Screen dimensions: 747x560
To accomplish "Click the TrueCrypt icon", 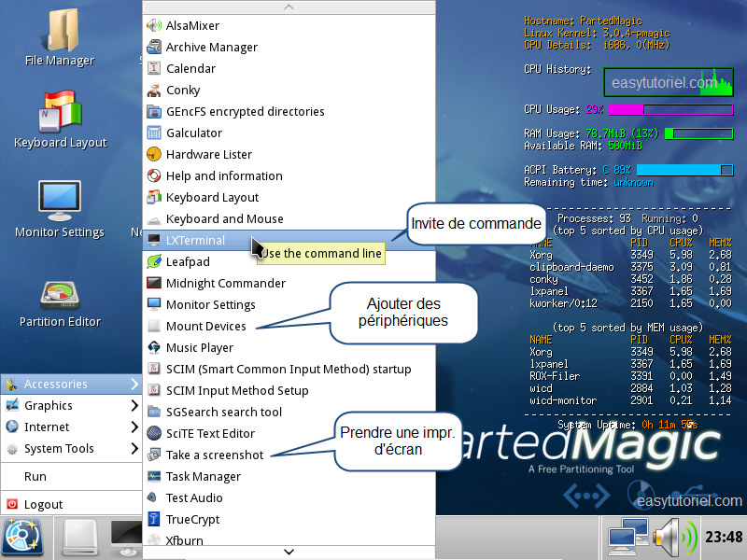I will pyautogui.click(x=154, y=519).
